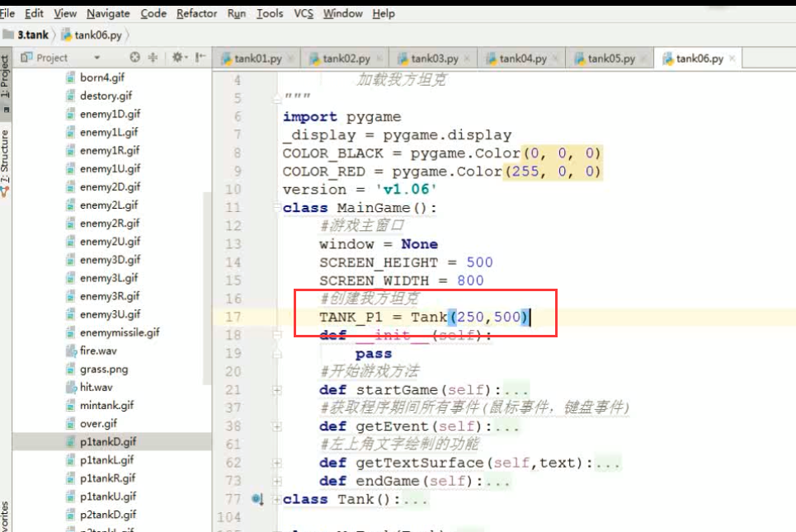Open the Tools menu

270,14
